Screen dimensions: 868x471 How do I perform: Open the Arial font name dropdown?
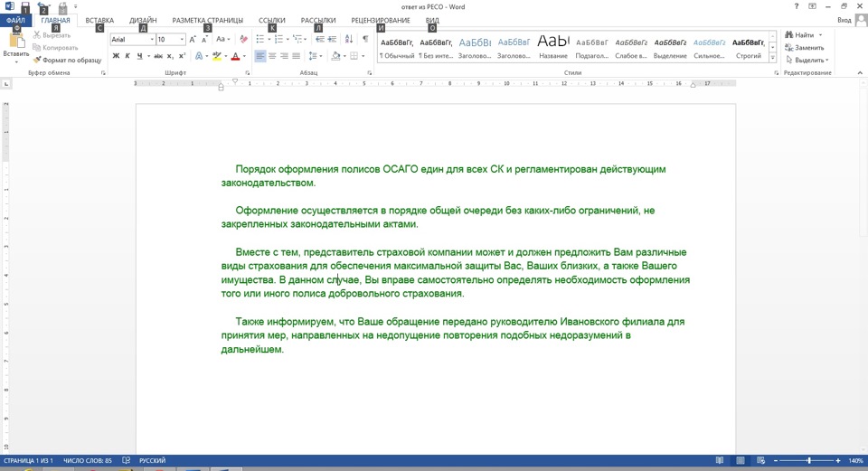tap(152, 39)
